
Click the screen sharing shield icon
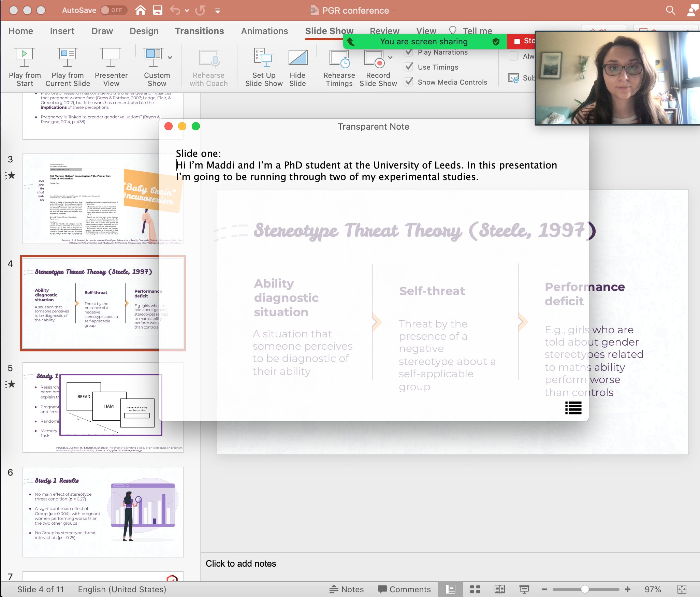pos(496,42)
